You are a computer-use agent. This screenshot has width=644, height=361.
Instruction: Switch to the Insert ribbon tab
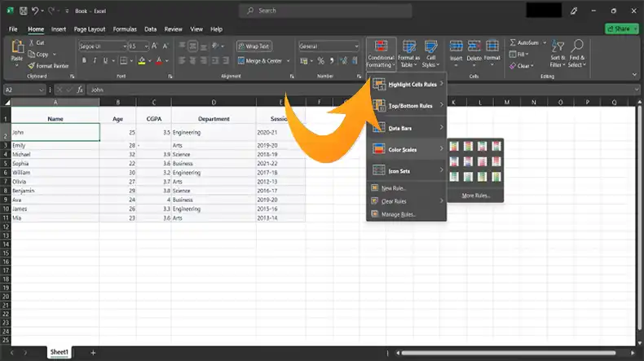[x=59, y=29]
